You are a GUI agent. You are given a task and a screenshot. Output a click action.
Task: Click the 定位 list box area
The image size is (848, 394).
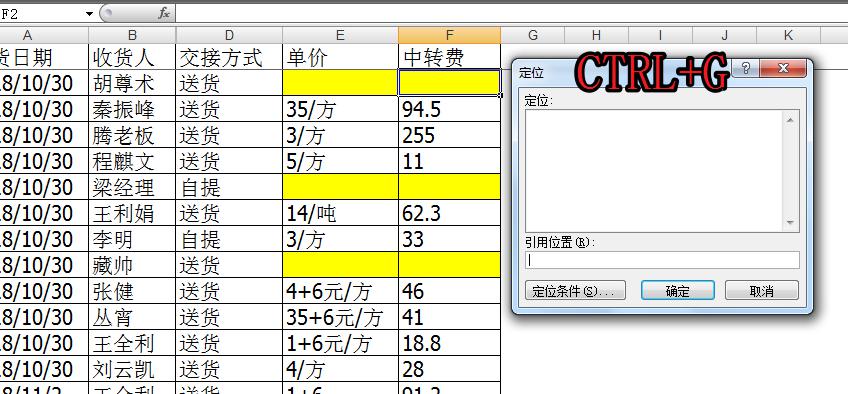[654, 171]
